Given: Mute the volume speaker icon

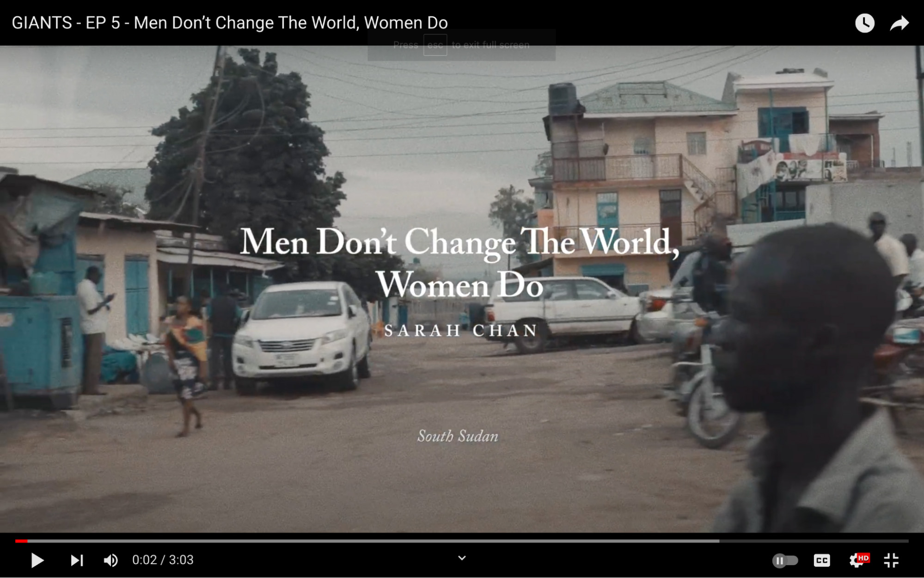Looking at the screenshot, I should (111, 560).
